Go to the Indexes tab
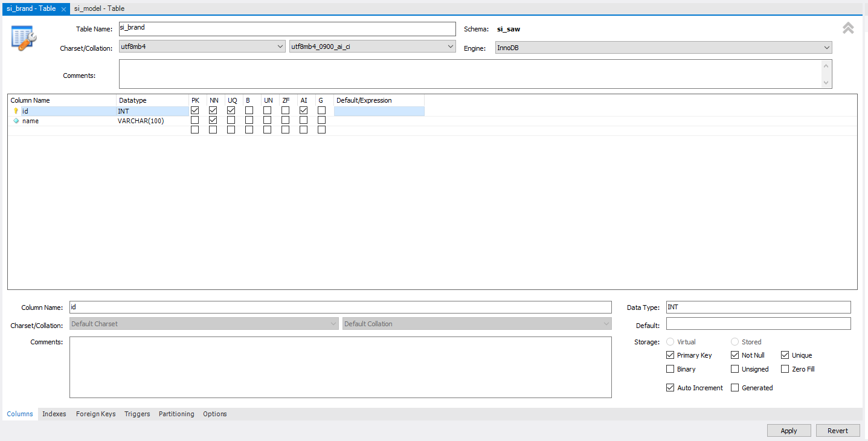This screenshot has width=868, height=441. coord(54,414)
